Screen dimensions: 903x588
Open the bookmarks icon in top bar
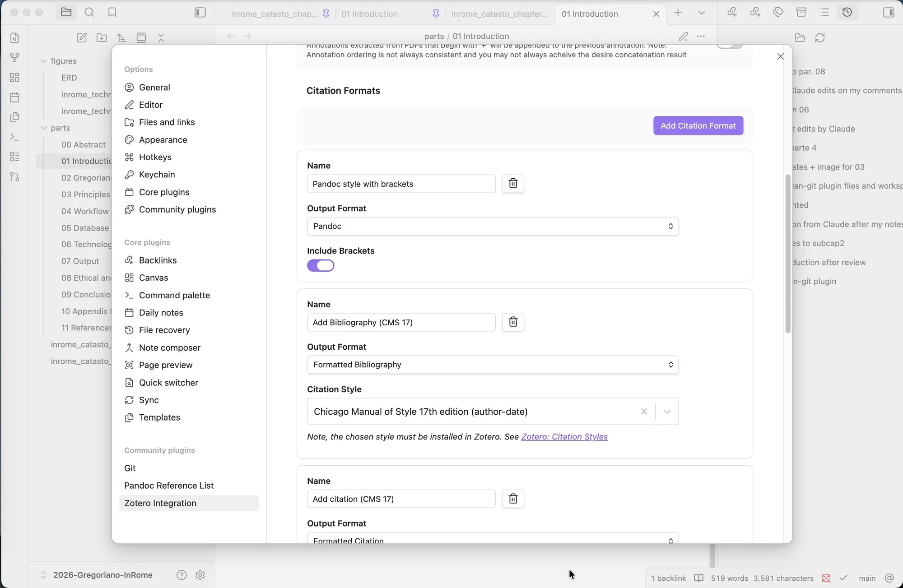tap(112, 13)
